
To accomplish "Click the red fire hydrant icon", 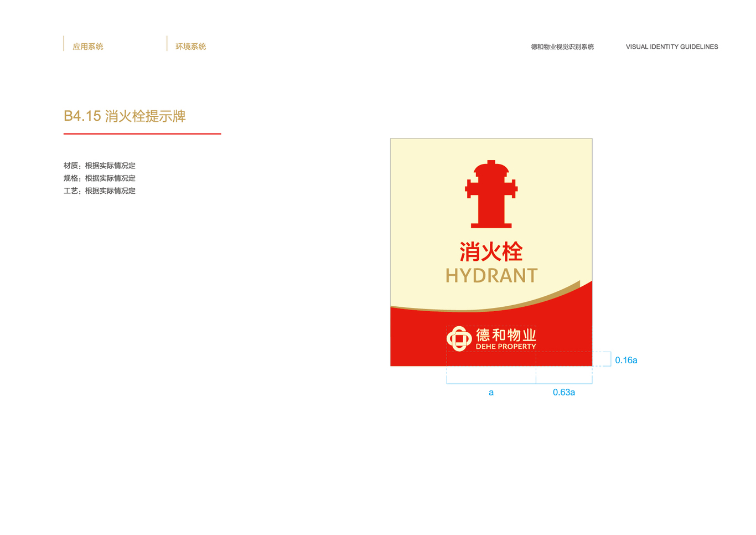I will point(491,194).
